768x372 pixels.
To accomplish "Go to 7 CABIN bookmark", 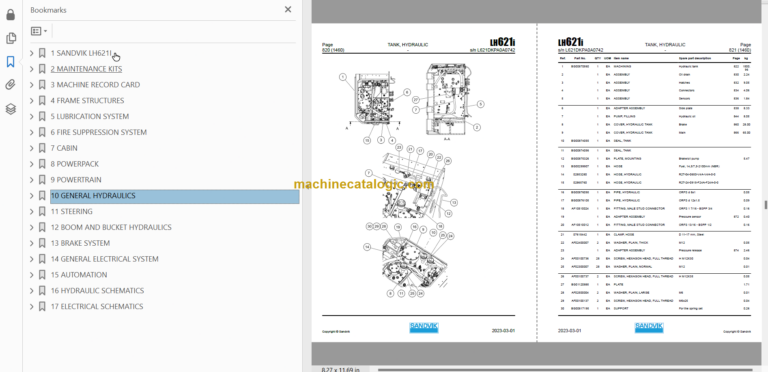I will [64, 148].
